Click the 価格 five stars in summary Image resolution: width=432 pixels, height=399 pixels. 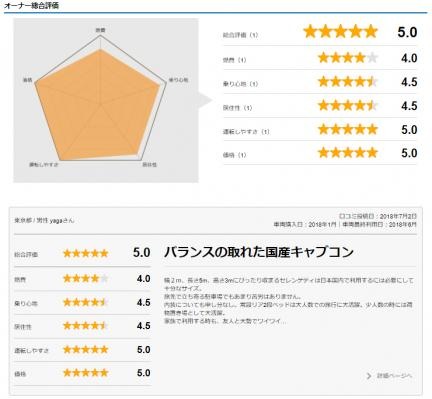(348, 153)
